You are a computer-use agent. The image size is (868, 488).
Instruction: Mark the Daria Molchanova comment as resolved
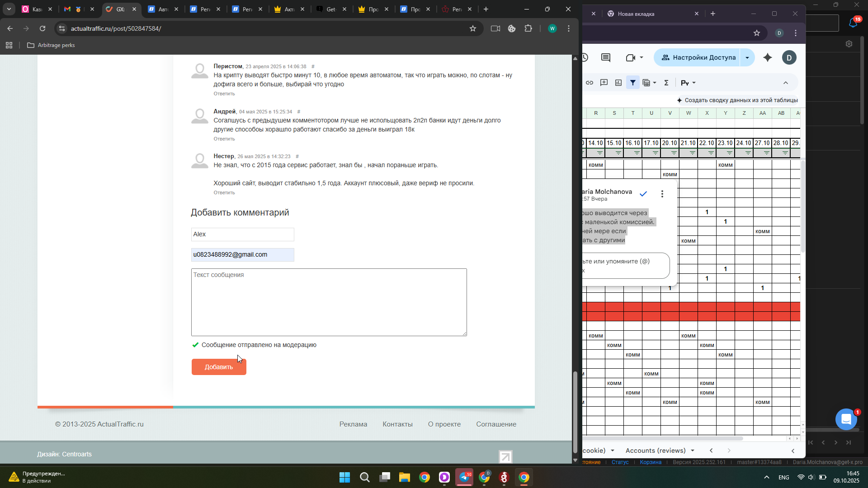coord(643,194)
